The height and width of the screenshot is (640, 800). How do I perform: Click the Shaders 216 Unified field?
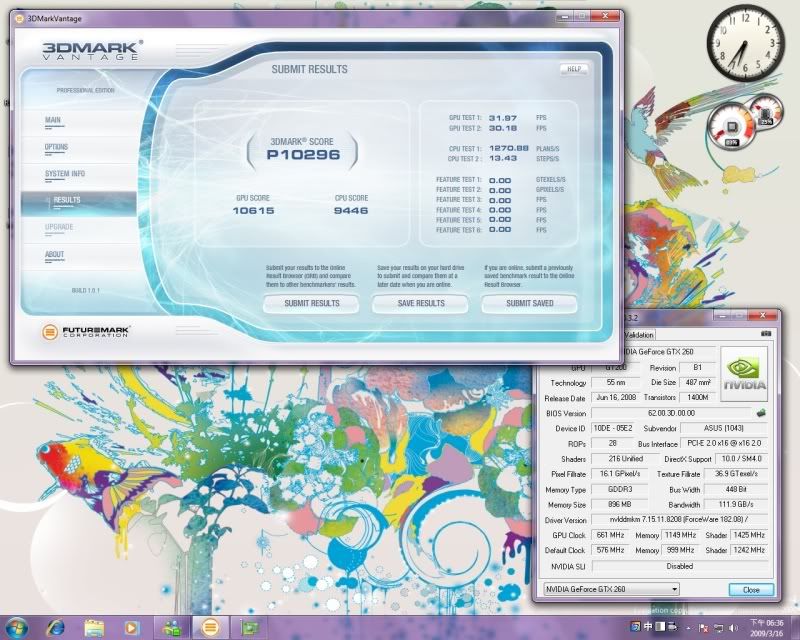pyautogui.click(x=625, y=459)
